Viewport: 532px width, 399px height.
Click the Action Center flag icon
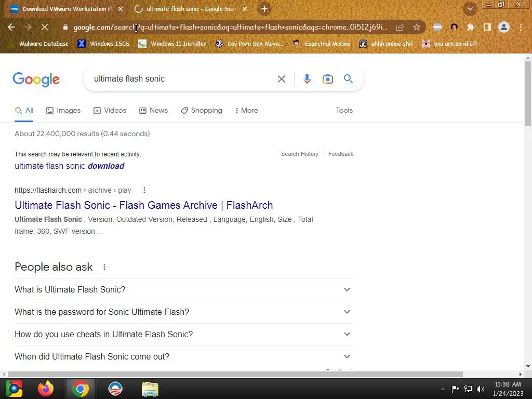point(455,389)
